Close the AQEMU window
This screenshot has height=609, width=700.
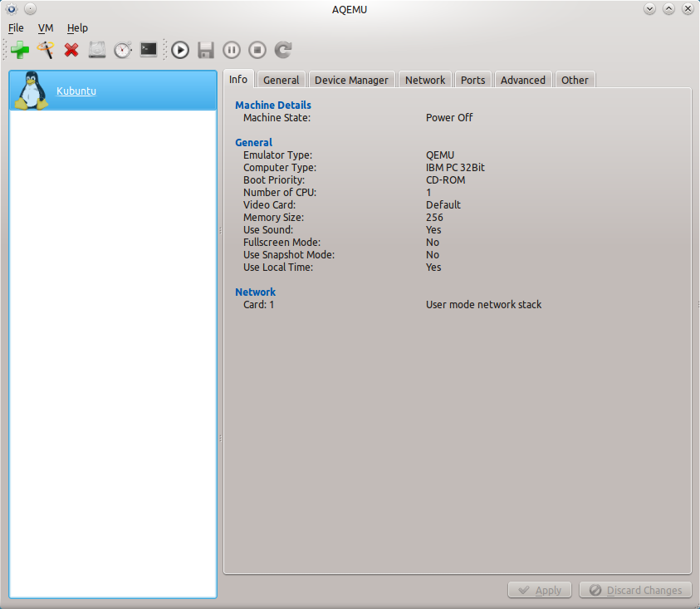pyautogui.click(x=688, y=9)
